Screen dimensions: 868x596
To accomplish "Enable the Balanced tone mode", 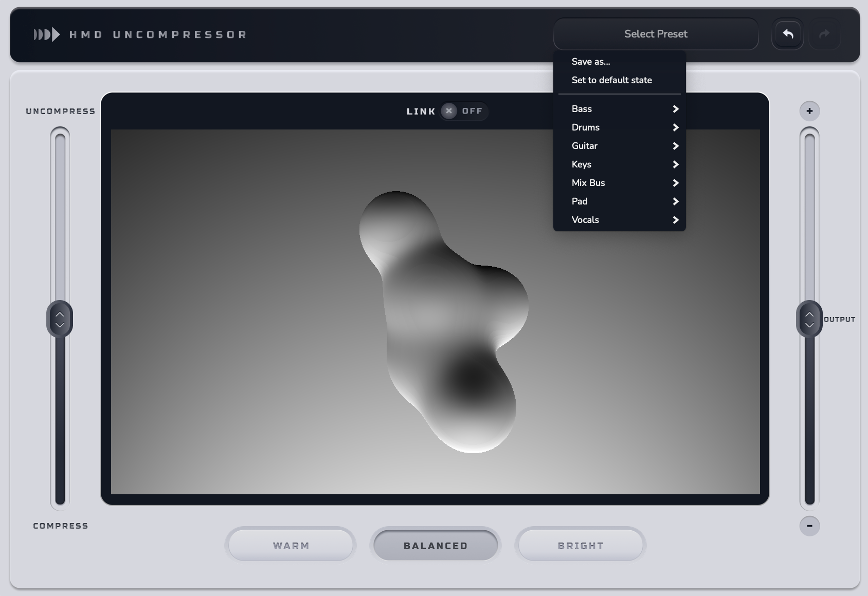I will click(x=435, y=545).
